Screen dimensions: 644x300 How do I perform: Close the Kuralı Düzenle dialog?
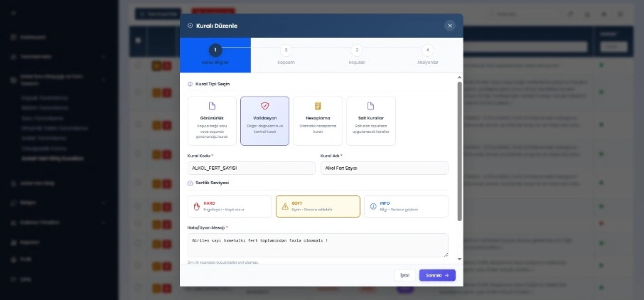tap(449, 26)
